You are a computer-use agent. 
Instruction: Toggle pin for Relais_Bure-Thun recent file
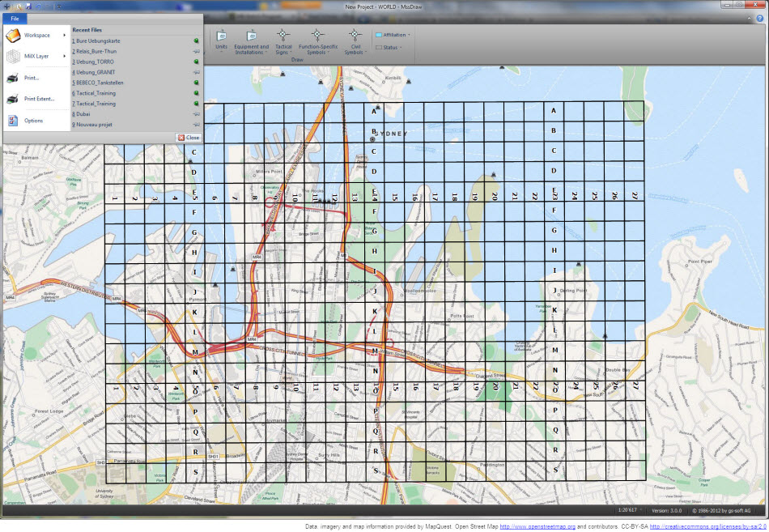click(x=196, y=50)
